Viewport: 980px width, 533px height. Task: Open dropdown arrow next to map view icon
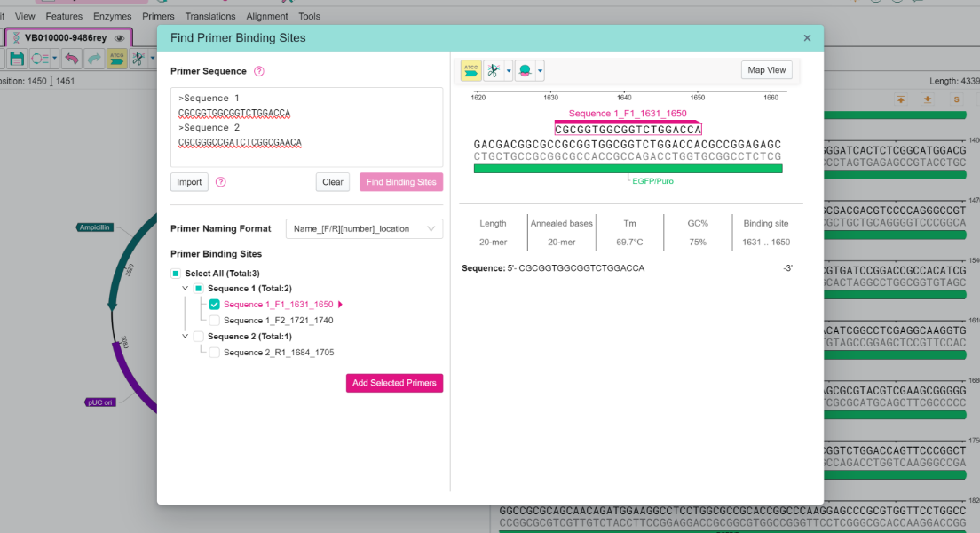[x=55, y=59]
